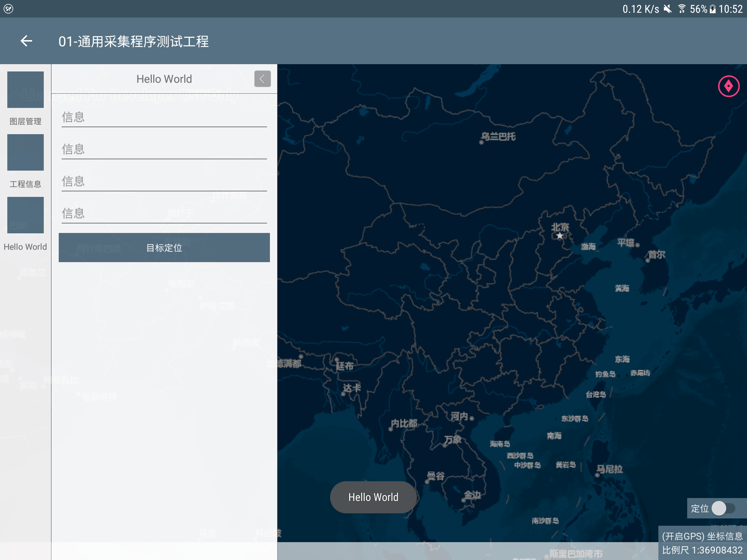Tap 比例尺 scale text on map

pyautogui.click(x=702, y=550)
